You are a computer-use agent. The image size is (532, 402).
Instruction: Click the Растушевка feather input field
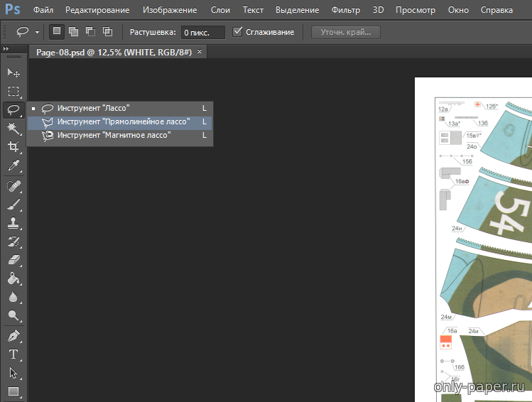(202, 33)
